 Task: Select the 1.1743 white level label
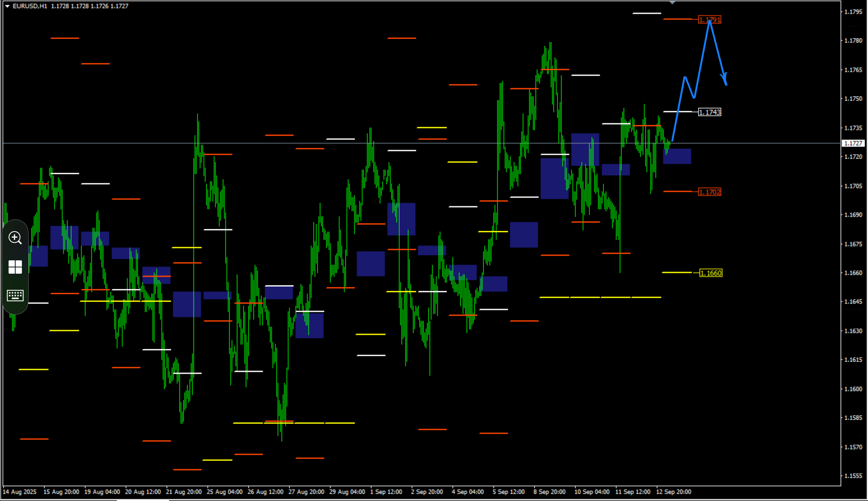click(x=709, y=112)
